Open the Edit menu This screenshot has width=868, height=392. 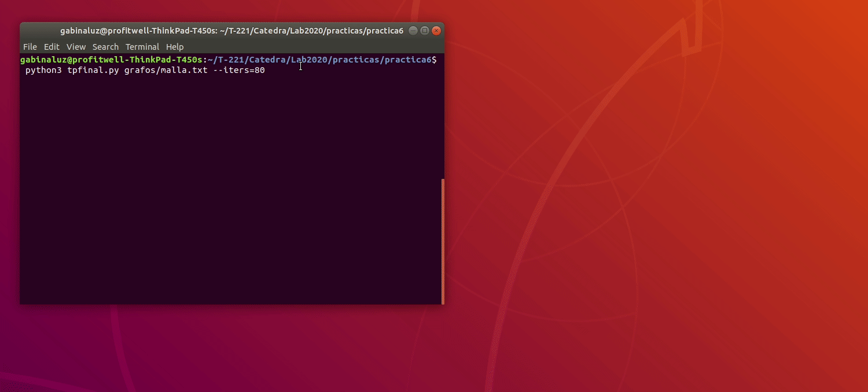[52, 47]
